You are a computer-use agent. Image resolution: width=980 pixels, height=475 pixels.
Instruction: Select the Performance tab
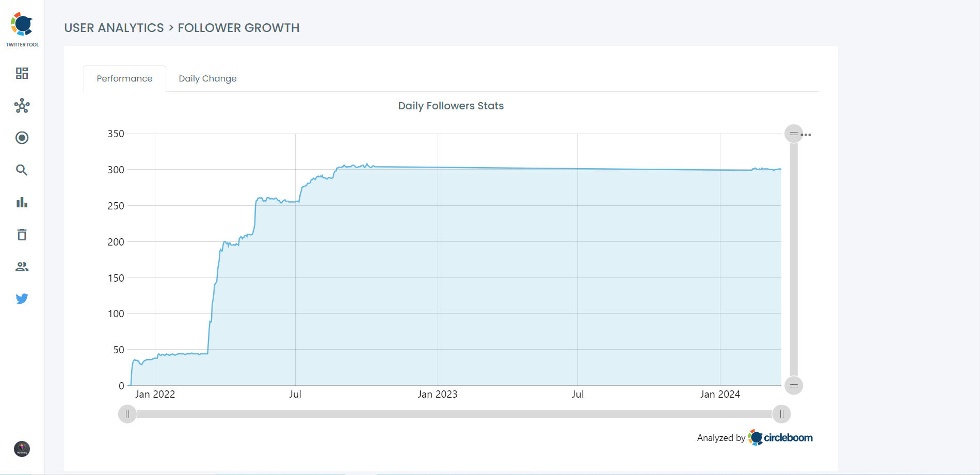[124, 78]
